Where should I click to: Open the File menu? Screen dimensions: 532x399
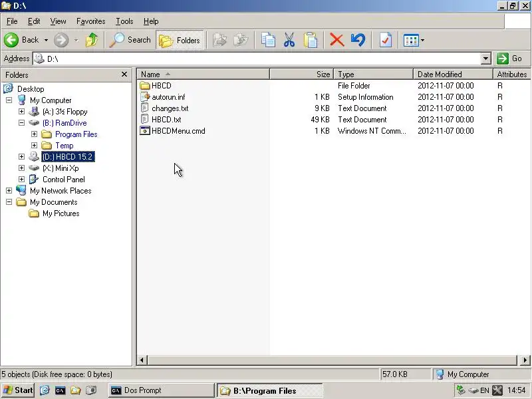[x=12, y=21]
